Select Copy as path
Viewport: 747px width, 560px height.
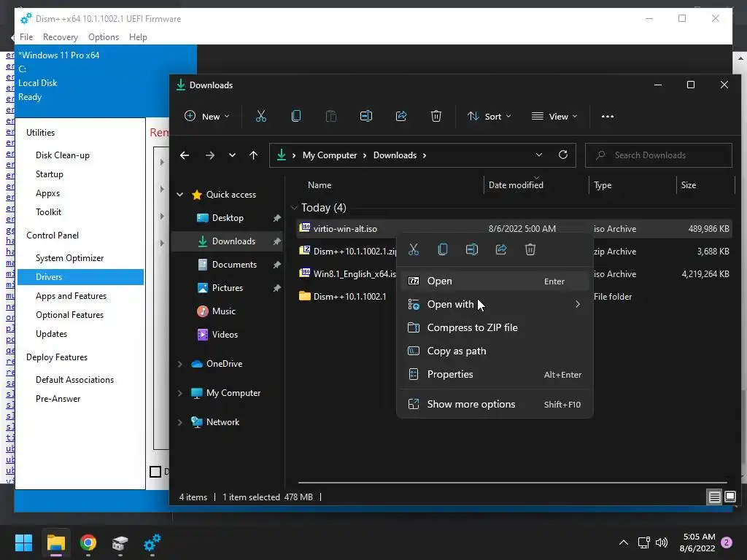pyautogui.click(x=495, y=351)
